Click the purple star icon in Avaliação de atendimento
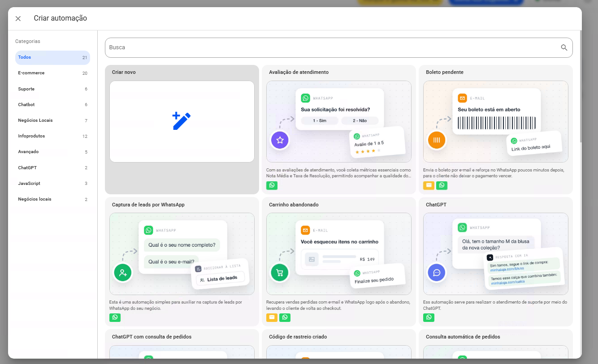The height and width of the screenshot is (364, 598). pyautogui.click(x=280, y=140)
